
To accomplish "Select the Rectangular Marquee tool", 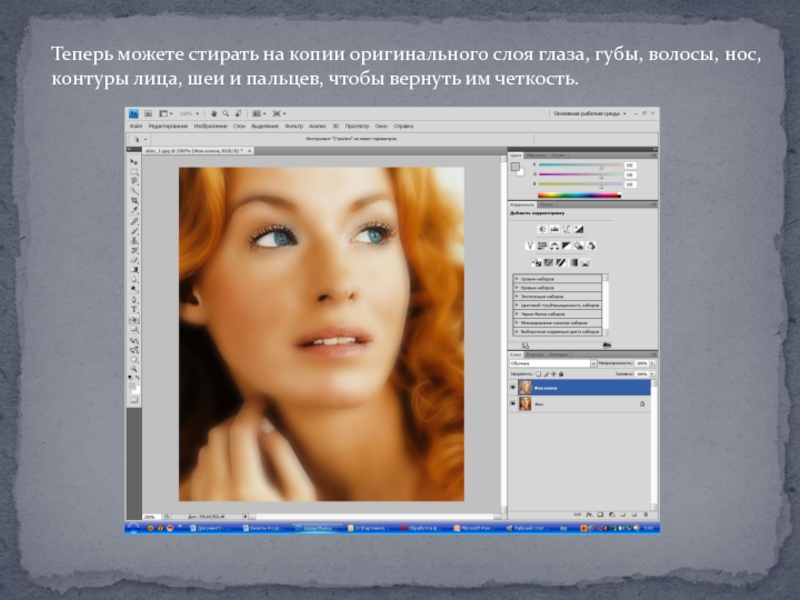I will tap(134, 171).
